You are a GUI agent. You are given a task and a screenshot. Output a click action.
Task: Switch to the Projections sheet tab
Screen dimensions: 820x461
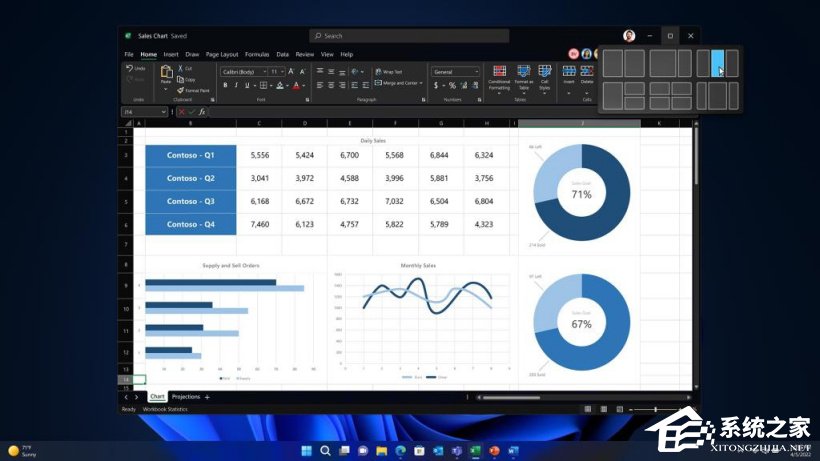tap(185, 397)
